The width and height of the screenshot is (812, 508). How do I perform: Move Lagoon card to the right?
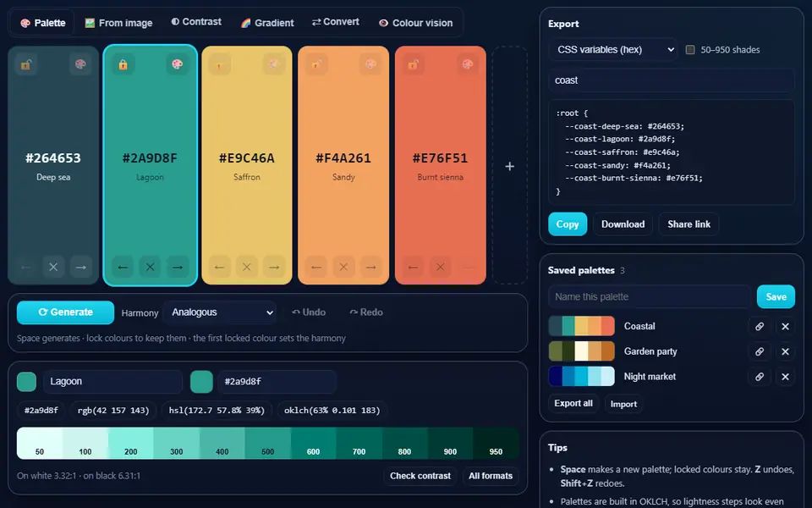pos(178,267)
